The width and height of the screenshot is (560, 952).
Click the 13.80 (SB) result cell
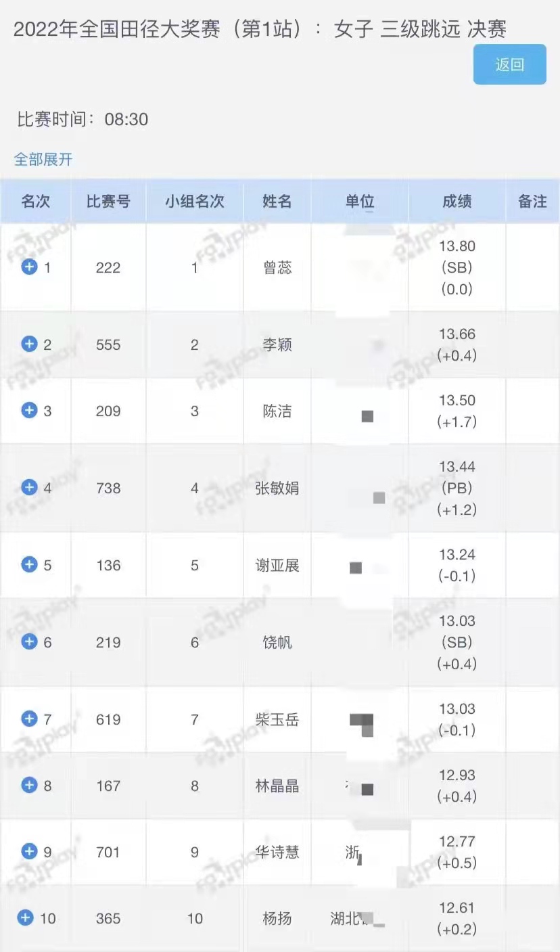point(457,267)
